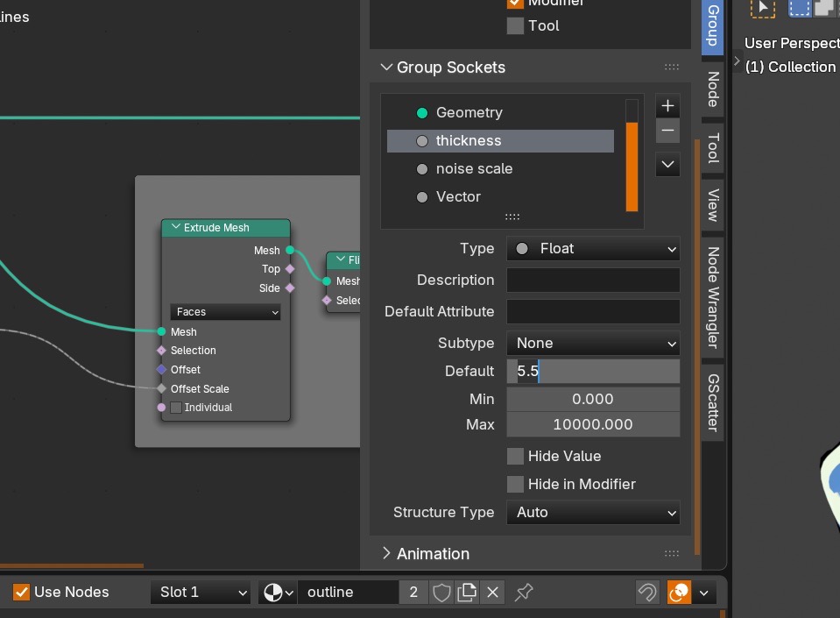Image resolution: width=840 pixels, height=618 pixels.
Task: Toggle the overlay icon in header
Action: click(679, 593)
